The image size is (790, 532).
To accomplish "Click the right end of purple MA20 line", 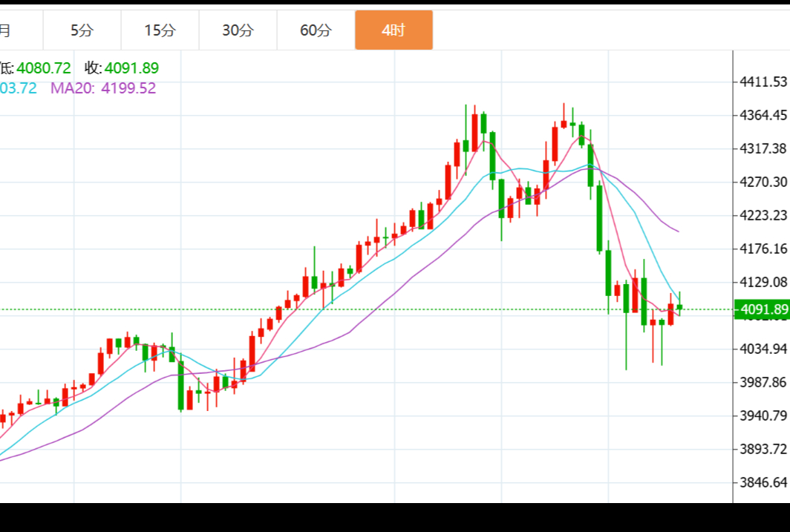I will click(x=678, y=231).
